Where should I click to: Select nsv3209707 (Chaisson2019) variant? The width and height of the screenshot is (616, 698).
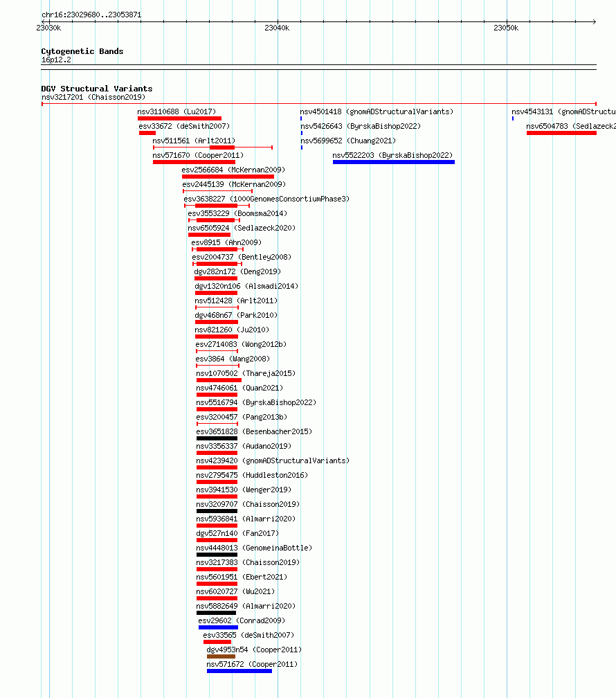pos(248,504)
